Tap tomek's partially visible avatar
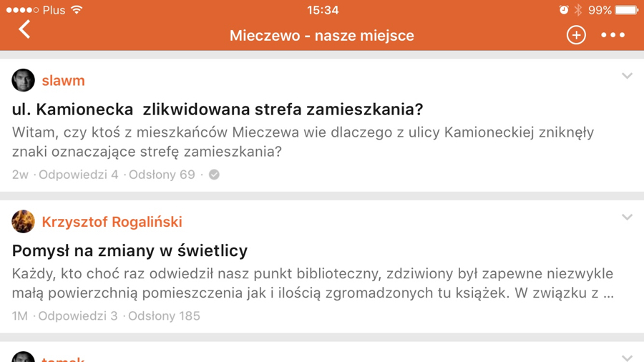Viewport: 644px width, 362px height. click(23, 357)
